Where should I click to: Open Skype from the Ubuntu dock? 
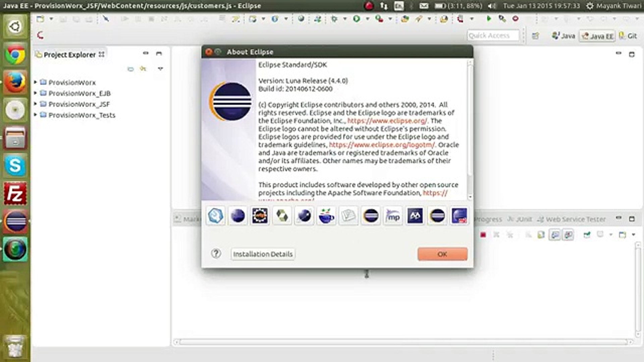pos(15,166)
